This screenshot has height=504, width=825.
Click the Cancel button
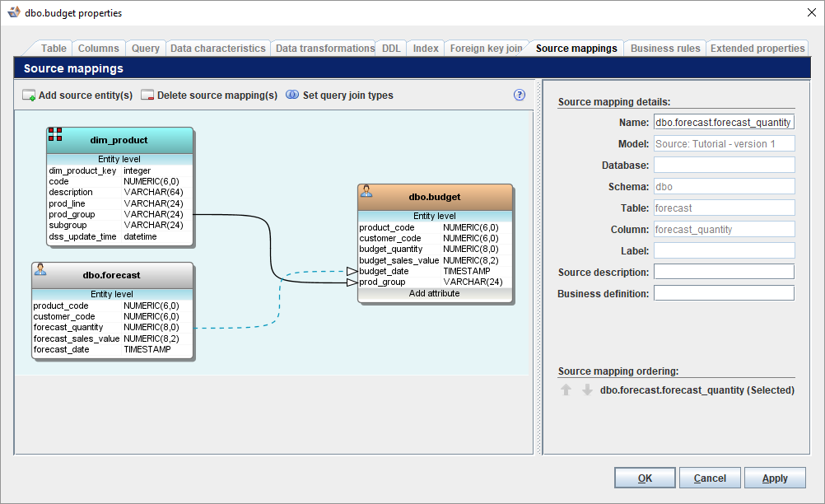click(710, 478)
